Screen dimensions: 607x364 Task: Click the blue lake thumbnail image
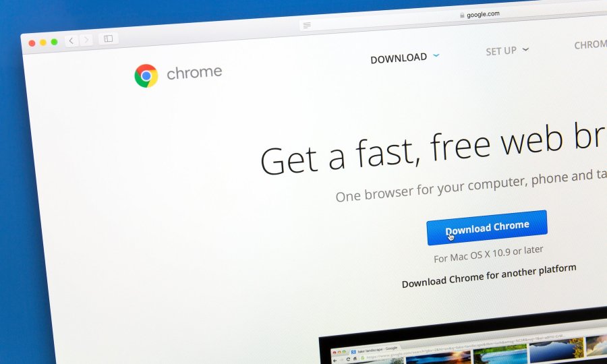click(x=556, y=351)
